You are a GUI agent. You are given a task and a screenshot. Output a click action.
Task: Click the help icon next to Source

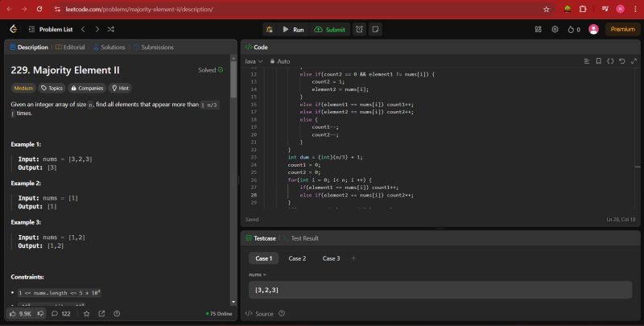281,313
